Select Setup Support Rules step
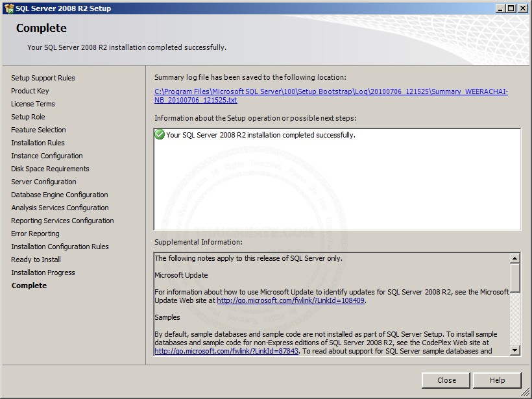 (43, 78)
